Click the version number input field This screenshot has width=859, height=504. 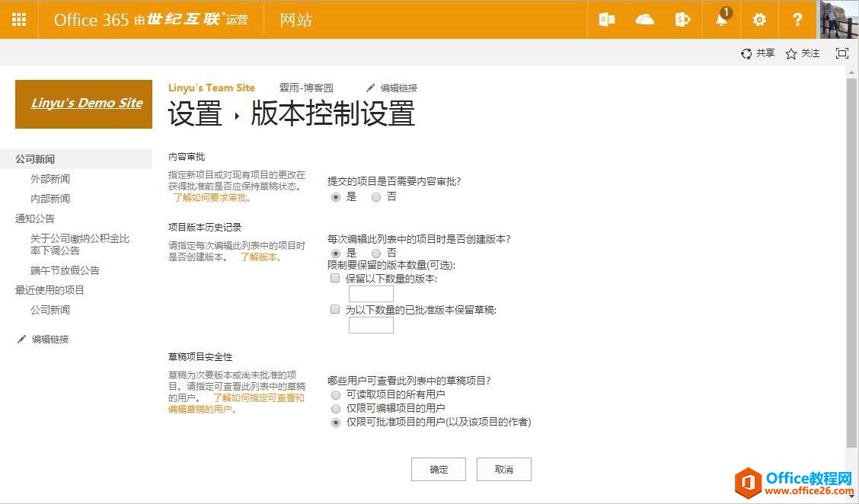(370, 293)
